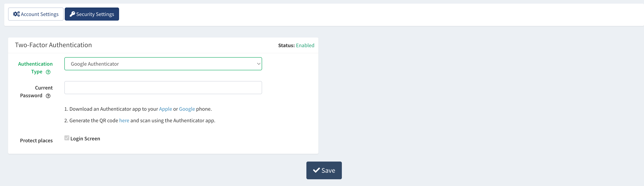Click the Authentication Type label

coord(35,68)
